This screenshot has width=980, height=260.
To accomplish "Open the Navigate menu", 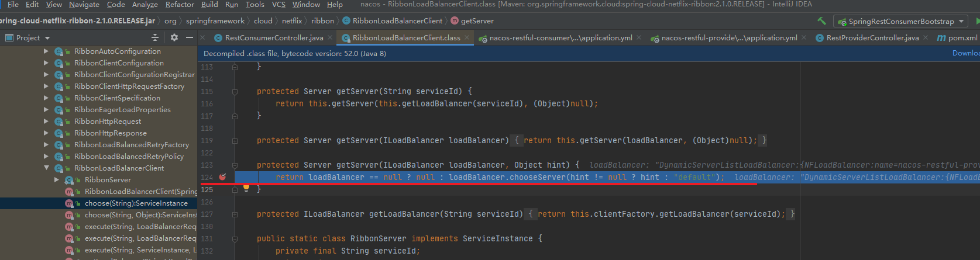I will point(84,4).
